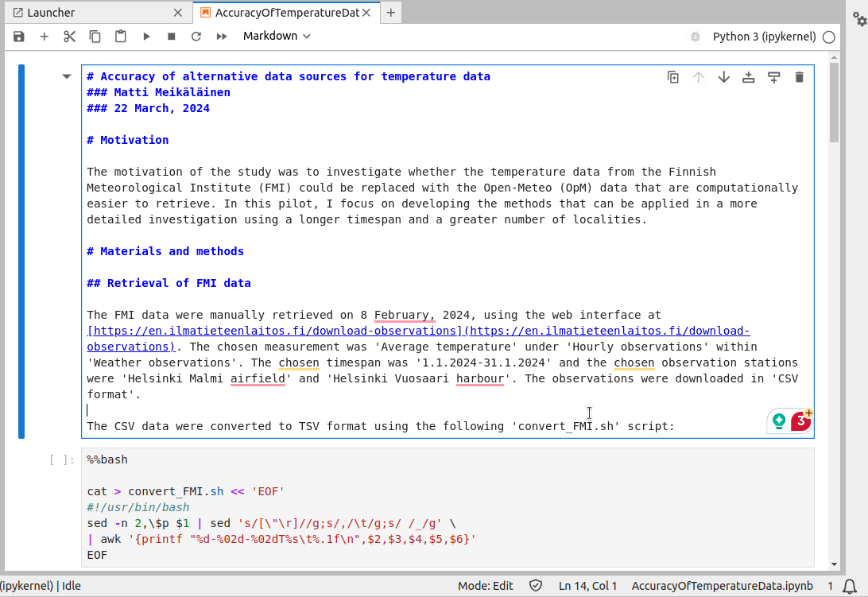Run the selected cell
Viewport: 868px width, 597px height.
coord(146,37)
